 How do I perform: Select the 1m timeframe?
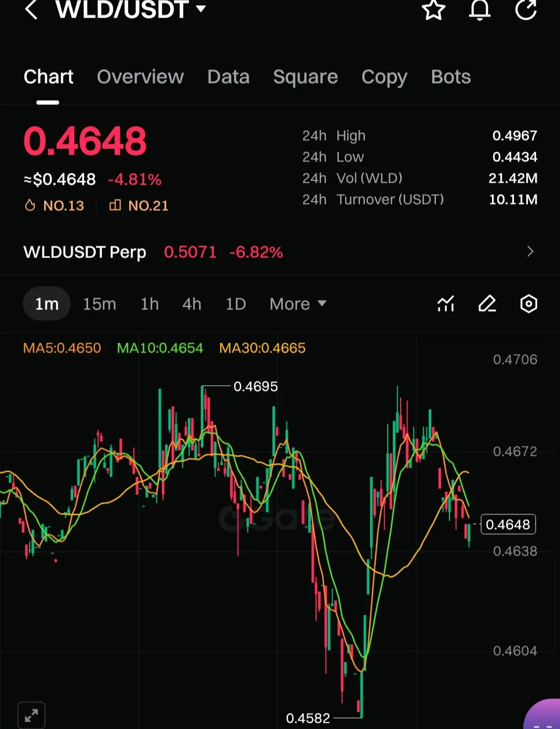[47, 304]
